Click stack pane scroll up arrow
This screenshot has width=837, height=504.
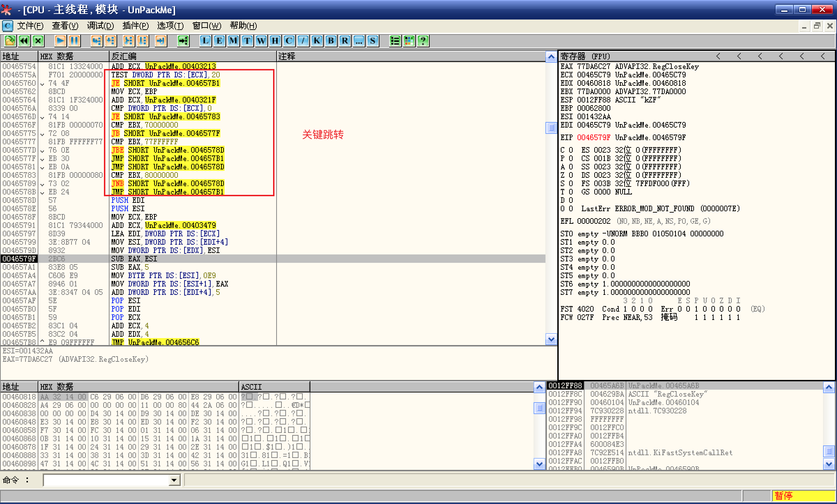(829, 387)
